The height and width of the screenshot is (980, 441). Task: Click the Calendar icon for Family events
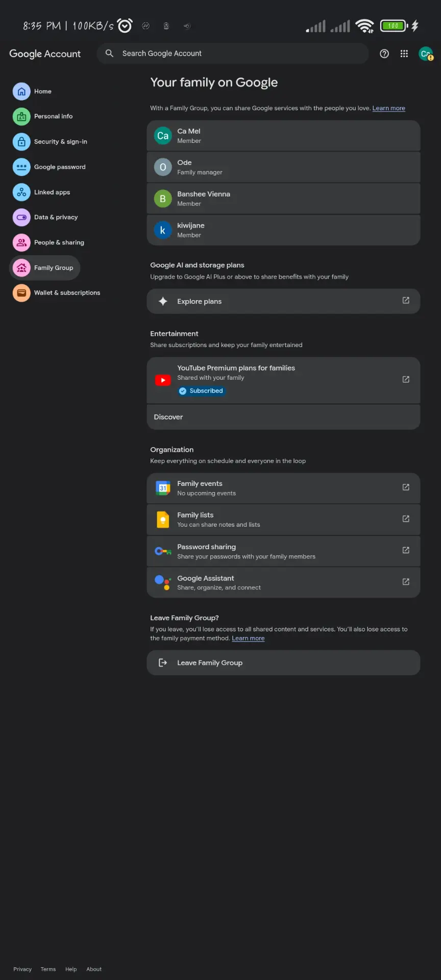[x=163, y=488]
